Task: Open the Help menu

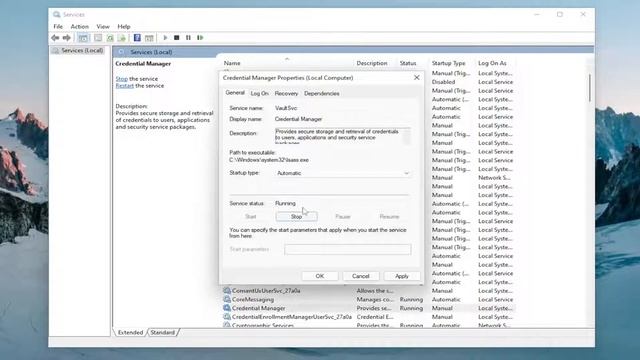Action: 124,26
